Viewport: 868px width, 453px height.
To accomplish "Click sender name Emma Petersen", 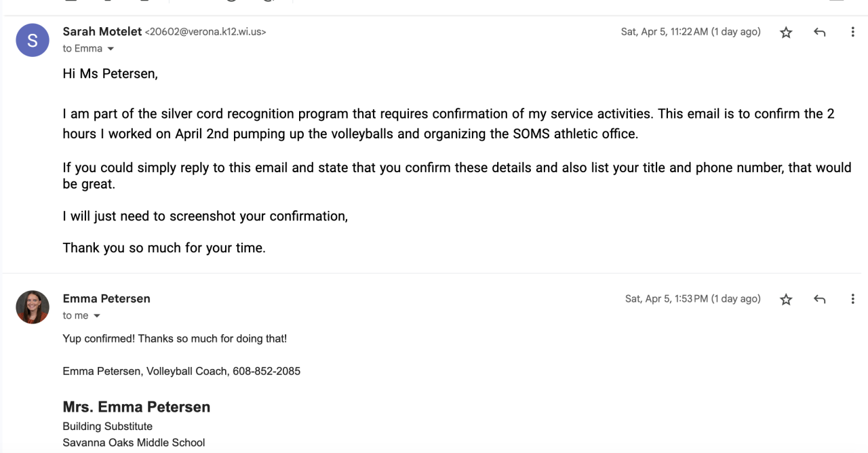I will pyautogui.click(x=106, y=298).
